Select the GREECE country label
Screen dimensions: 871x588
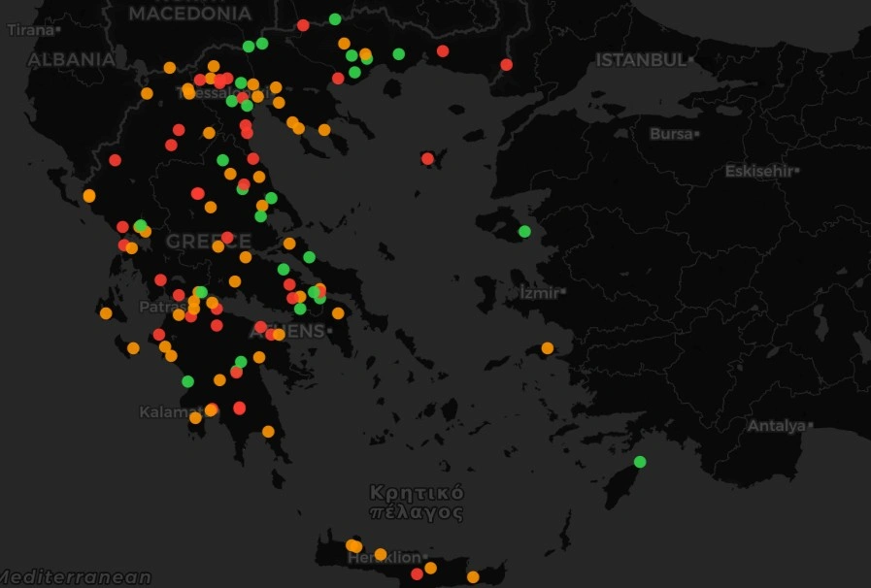(x=208, y=242)
